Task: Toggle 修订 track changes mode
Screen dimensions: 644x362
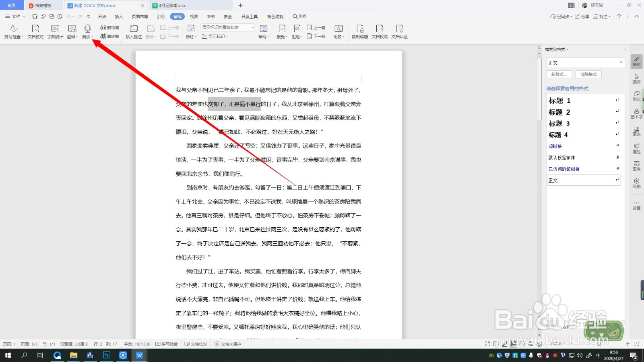Action: 190,32
